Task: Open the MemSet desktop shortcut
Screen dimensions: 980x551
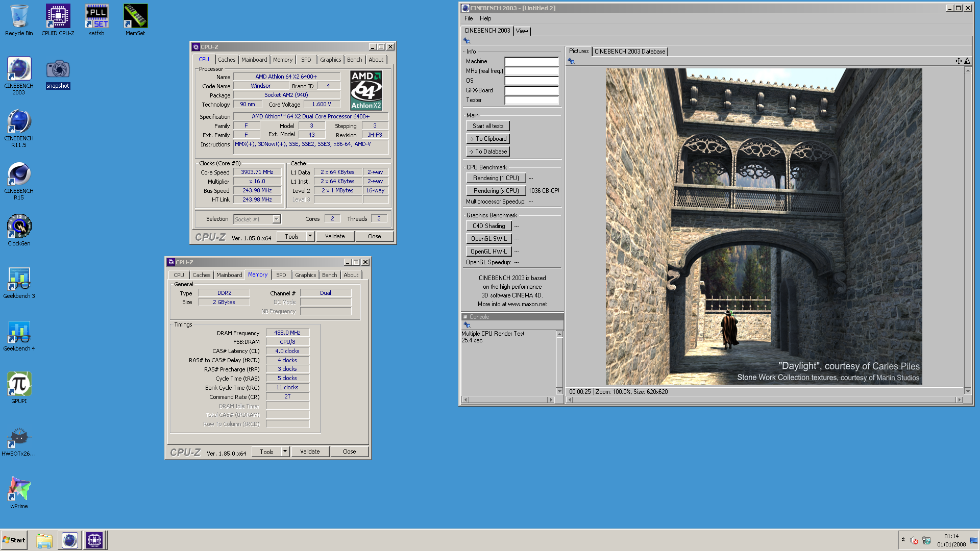Action: coord(135,20)
